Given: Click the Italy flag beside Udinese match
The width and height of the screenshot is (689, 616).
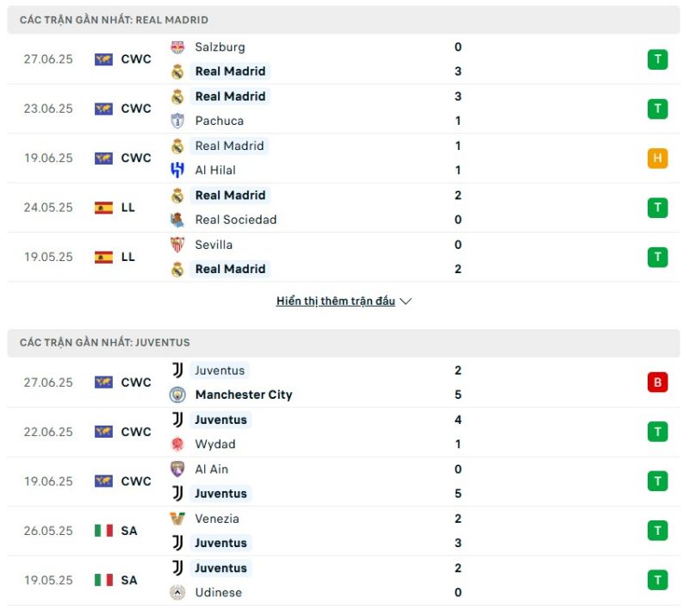Looking at the screenshot, I should point(103,581).
